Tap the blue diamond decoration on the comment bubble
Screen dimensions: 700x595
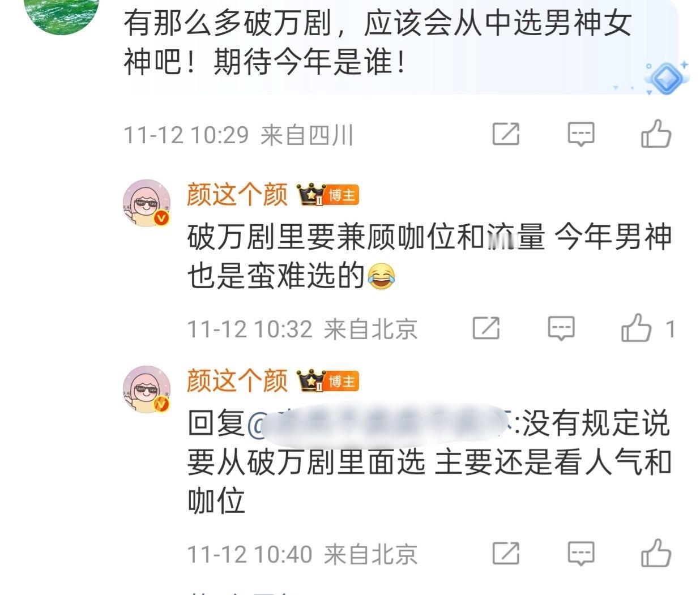(666, 76)
